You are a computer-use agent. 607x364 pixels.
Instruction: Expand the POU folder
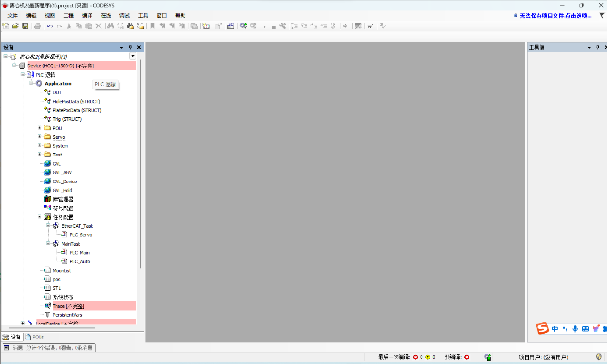[x=40, y=128]
